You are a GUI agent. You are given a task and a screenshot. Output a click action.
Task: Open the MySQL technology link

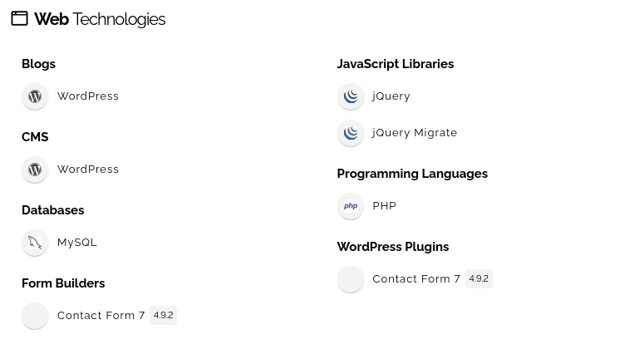coord(77,243)
